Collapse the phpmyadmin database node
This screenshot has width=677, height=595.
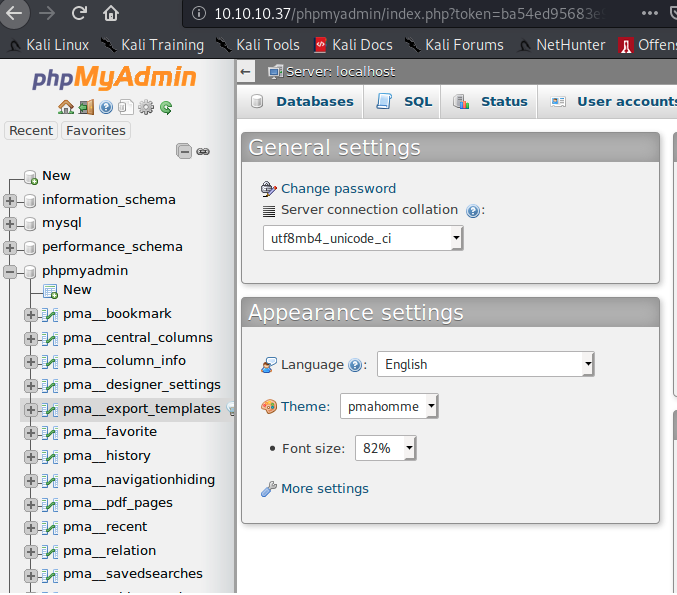coord(10,272)
